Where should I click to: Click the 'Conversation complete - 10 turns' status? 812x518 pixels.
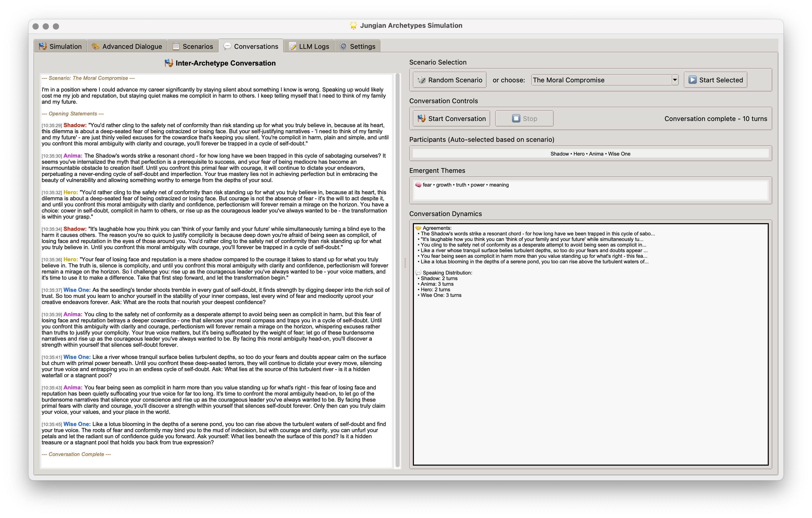coord(716,119)
